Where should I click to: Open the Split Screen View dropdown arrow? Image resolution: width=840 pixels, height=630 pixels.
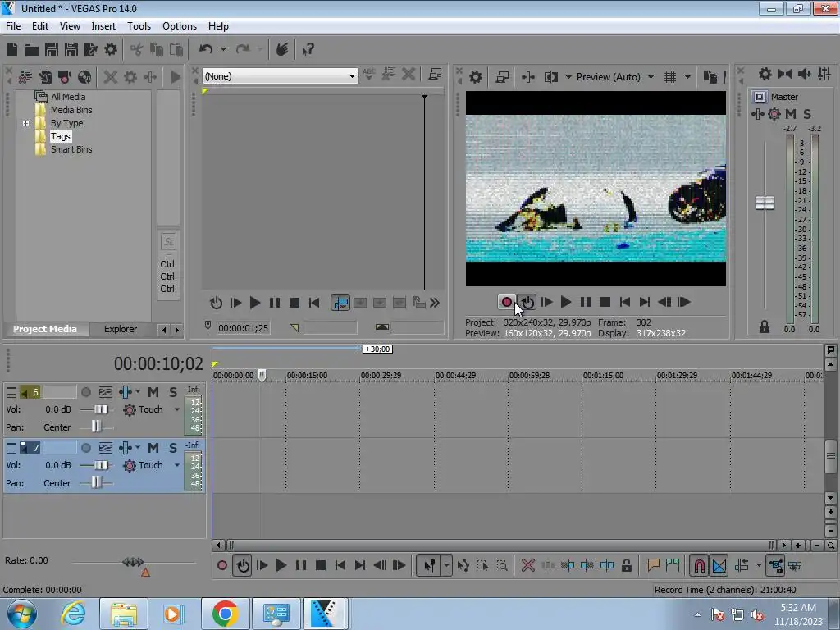point(568,77)
